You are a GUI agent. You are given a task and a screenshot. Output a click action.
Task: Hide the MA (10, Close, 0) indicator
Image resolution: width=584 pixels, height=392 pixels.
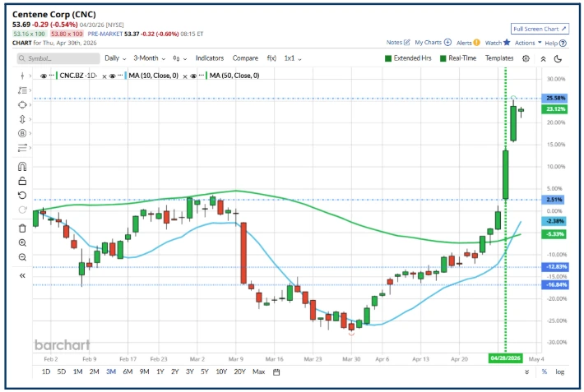pyautogui.click(x=112, y=76)
